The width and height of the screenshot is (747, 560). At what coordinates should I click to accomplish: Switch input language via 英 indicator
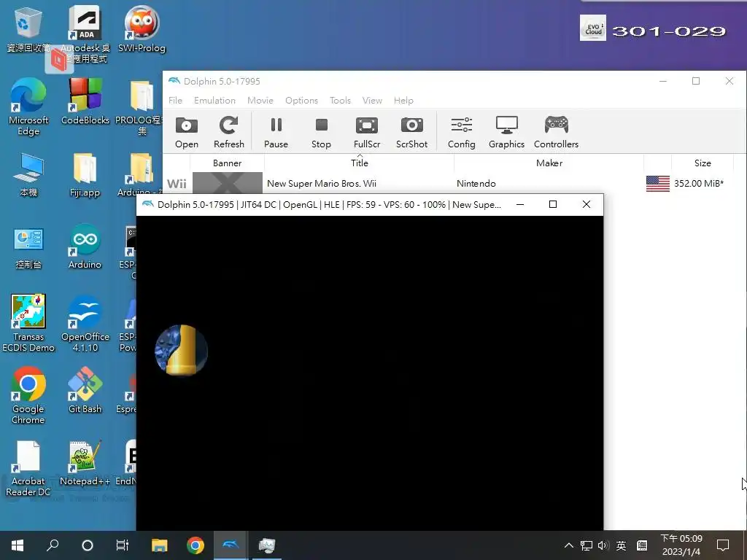(621, 545)
